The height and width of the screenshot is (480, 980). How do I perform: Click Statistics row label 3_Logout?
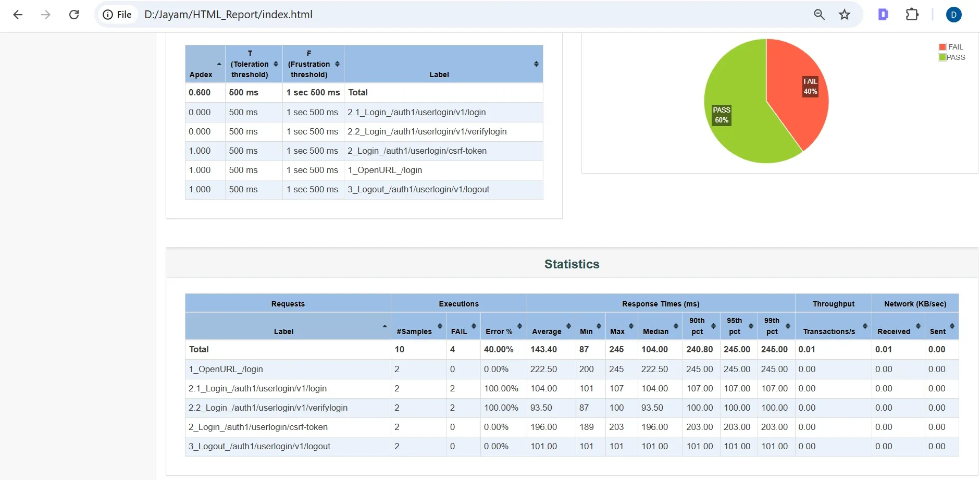coord(259,446)
